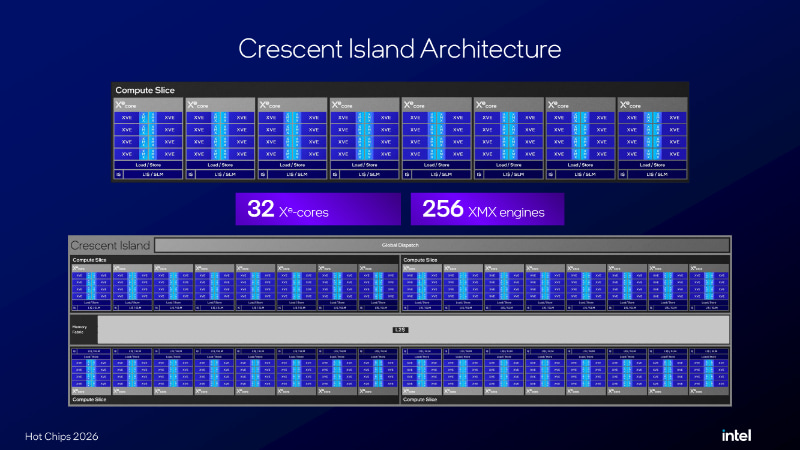Screen dimensions: 800x450
Task: Click lower-right Compute Slice label in chip diagram
Action: tap(420, 399)
